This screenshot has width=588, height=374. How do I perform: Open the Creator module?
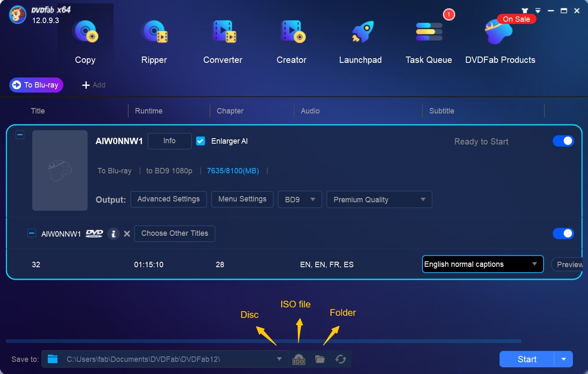291,40
